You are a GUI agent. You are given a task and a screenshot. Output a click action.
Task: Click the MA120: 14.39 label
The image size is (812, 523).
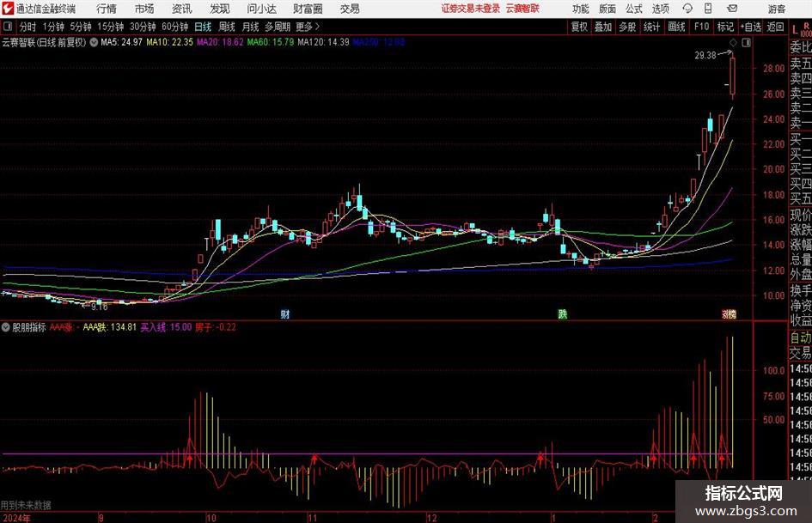(x=324, y=42)
